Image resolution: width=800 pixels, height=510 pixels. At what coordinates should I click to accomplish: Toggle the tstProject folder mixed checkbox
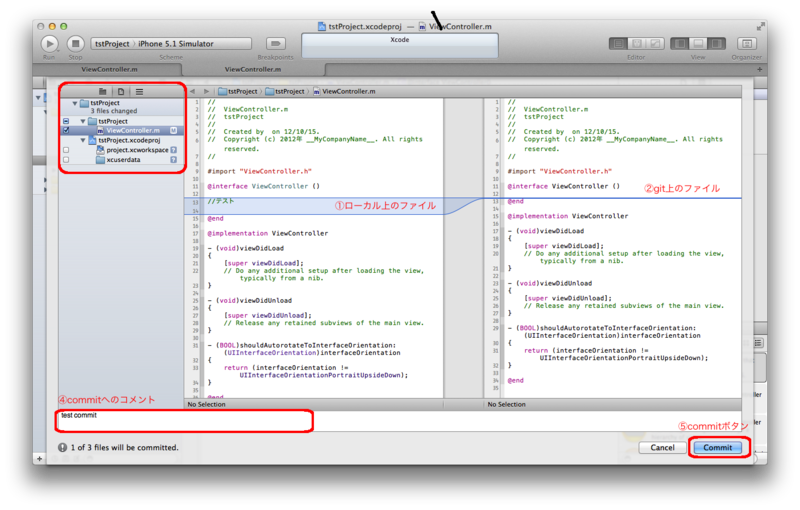coord(66,121)
